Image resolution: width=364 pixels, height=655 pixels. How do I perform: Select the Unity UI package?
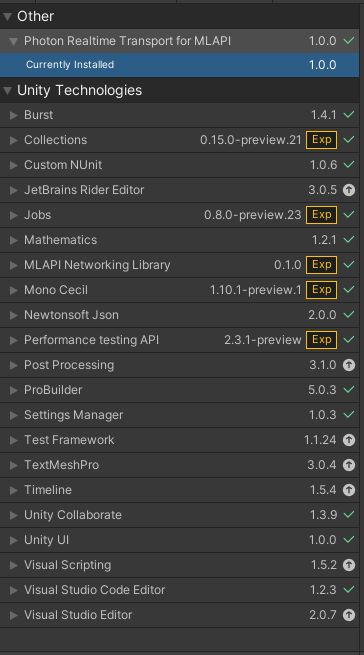click(179, 540)
